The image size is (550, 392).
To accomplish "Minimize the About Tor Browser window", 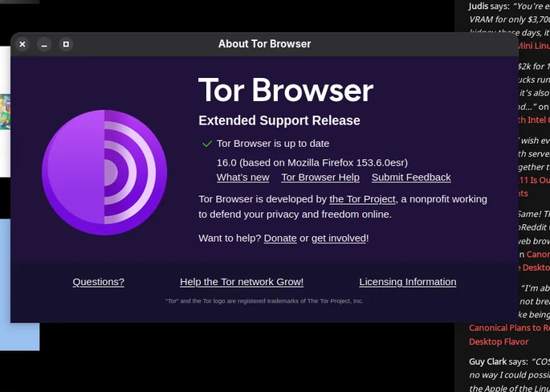I will pyautogui.click(x=44, y=44).
